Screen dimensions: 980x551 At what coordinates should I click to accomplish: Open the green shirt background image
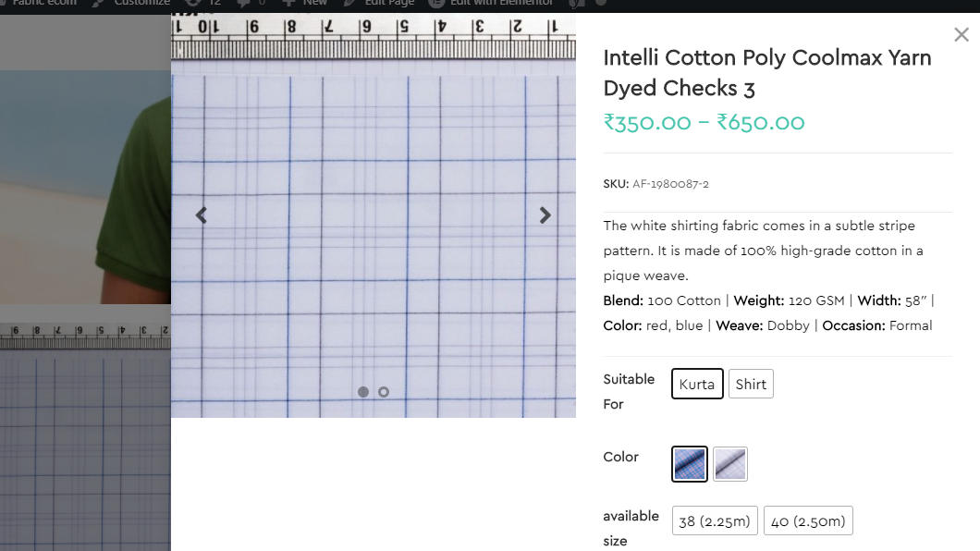click(85, 188)
